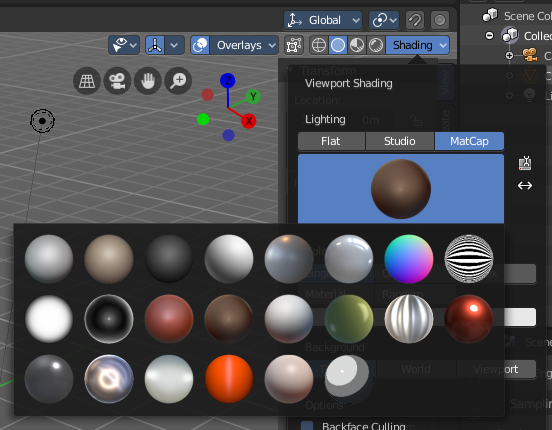
Task: Click the red X axis gizmo handle
Action: [249, 121]
